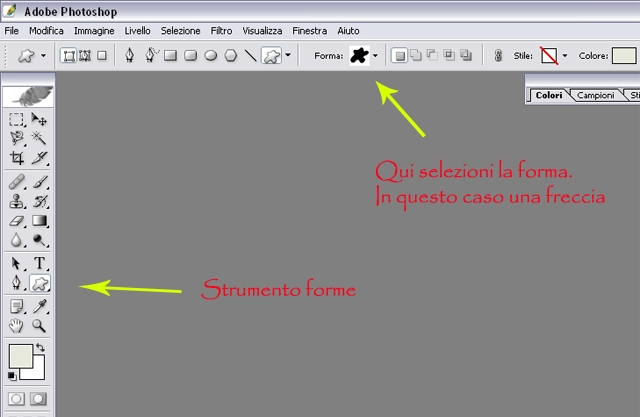Pick the Crop tool
640x417 pixels.
tap(17, 158)
